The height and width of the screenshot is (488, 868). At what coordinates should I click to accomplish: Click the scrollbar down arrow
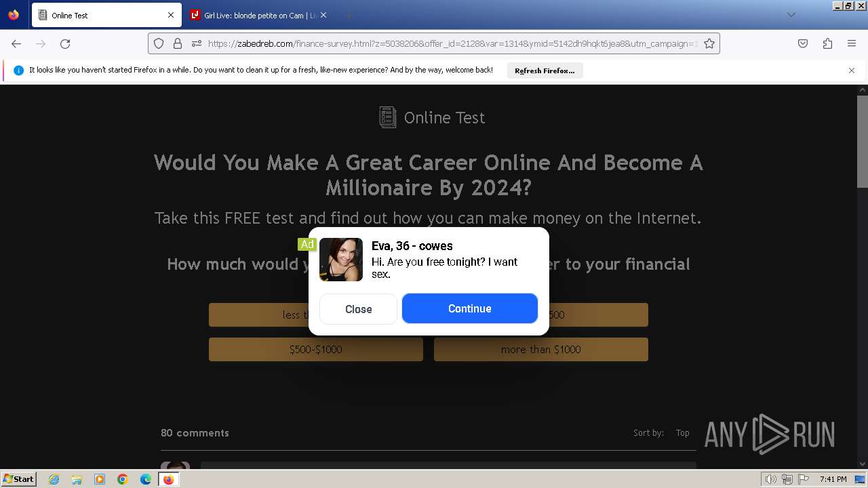(862, 464)
